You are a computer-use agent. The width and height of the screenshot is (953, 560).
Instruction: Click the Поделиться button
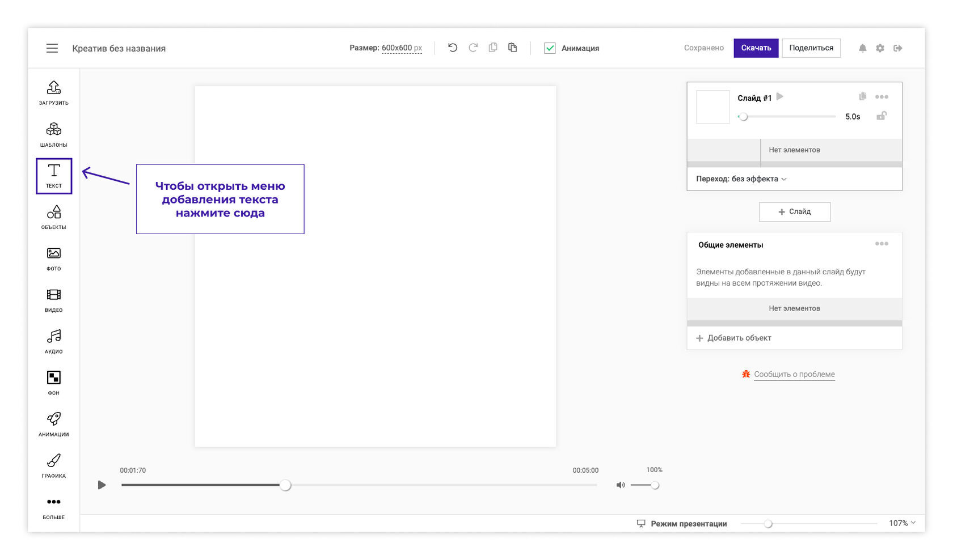point(811,48)
